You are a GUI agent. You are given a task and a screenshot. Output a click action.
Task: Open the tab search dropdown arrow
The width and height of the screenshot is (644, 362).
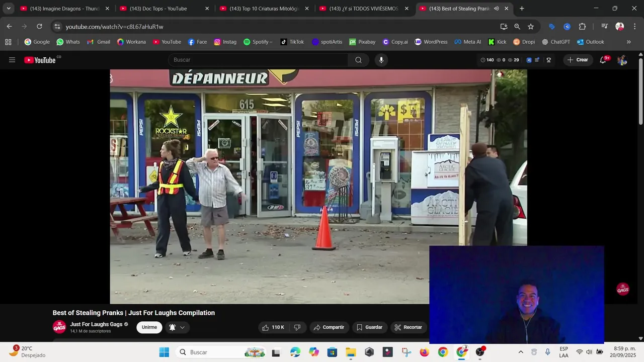tap(9, 9)
